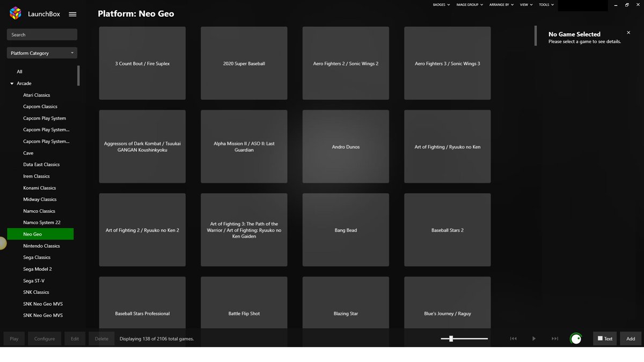Select Sega Classics platform
Viewport: 644px width, 362px height.
pos(36,257)
